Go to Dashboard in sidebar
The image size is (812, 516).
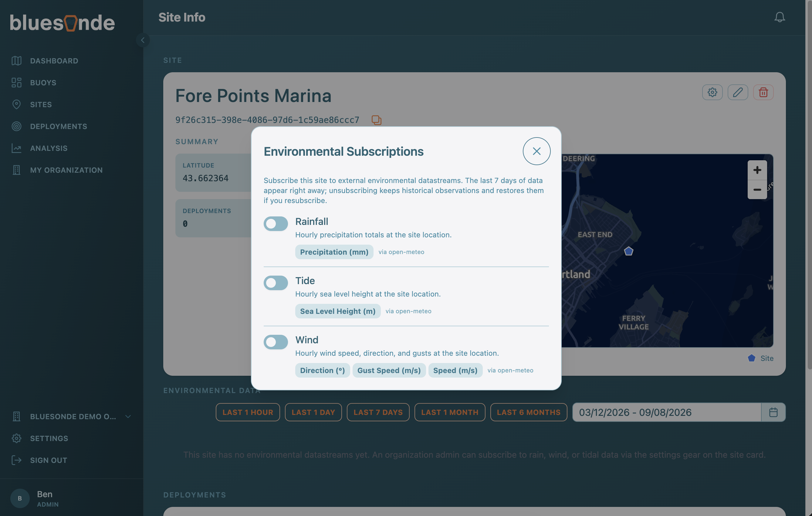click(x=54, y=61)
